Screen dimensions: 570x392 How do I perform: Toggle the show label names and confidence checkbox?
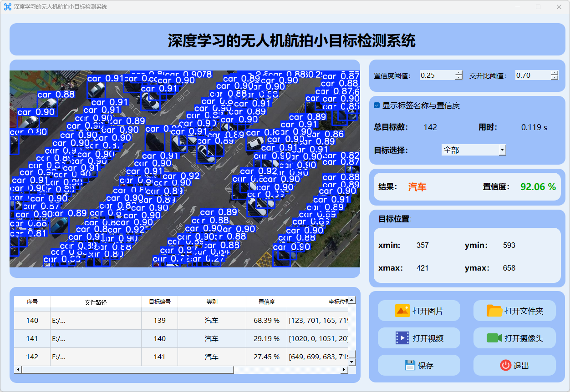point(377,106)
